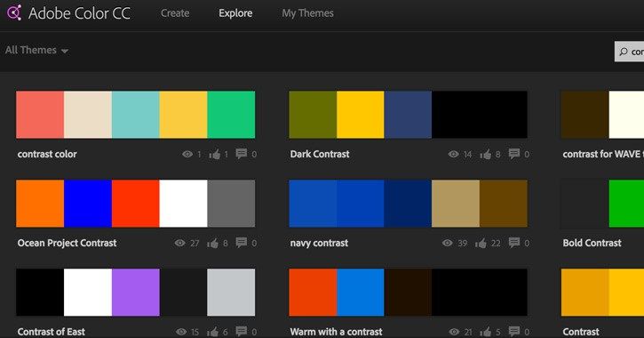The image size is (644, 338).
Task: Click the search magnifier icon
Action: point(624,52)
